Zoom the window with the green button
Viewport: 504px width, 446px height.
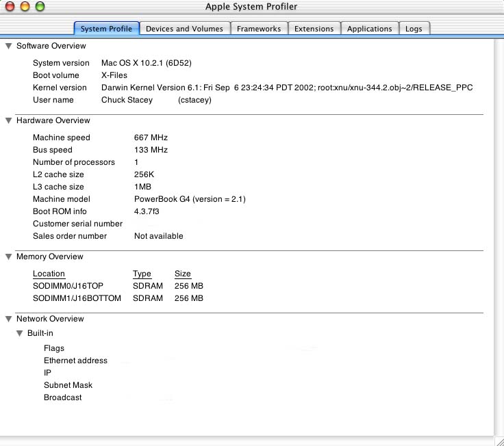coord(40,6)
